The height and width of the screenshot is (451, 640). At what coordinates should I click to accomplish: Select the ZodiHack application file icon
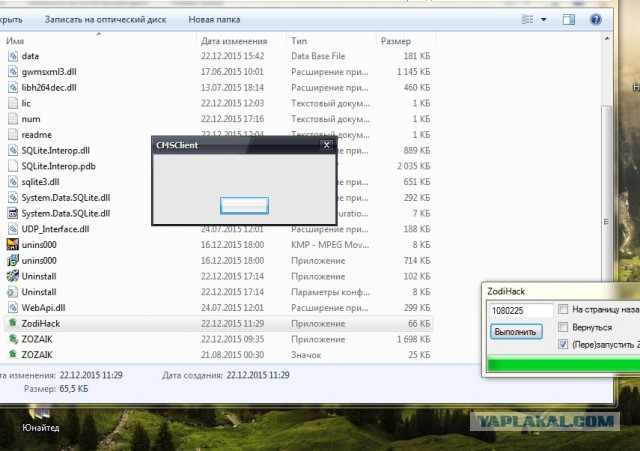[13, 324]
